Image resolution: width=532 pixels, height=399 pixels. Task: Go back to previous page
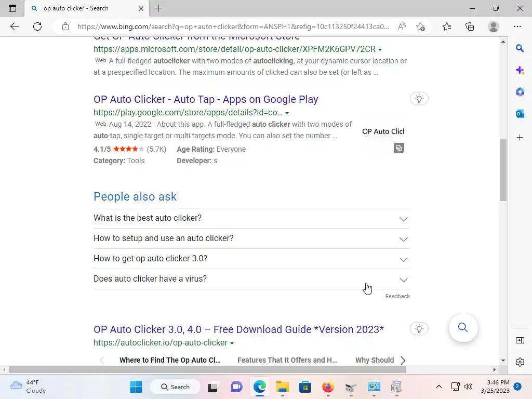click(14, 26)
